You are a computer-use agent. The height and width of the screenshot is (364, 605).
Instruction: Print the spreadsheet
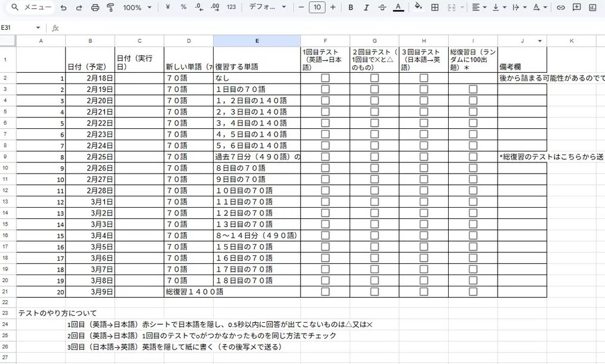[x=95, y=7]
